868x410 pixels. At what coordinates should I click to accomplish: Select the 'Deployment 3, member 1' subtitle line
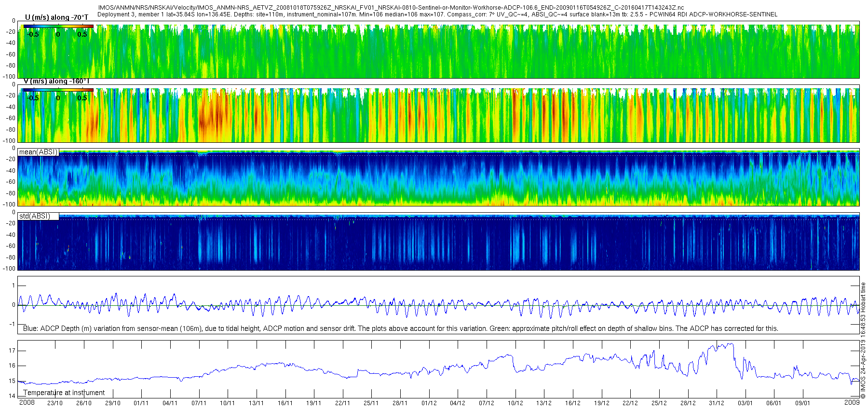pos(437,14)
